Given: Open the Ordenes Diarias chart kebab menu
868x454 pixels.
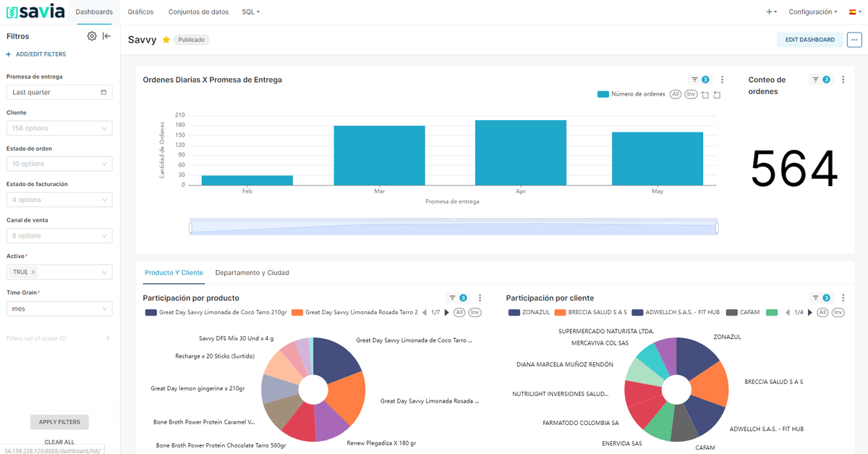Looking at the screenshot, I should pyautogui.click(x=722, y=80).
